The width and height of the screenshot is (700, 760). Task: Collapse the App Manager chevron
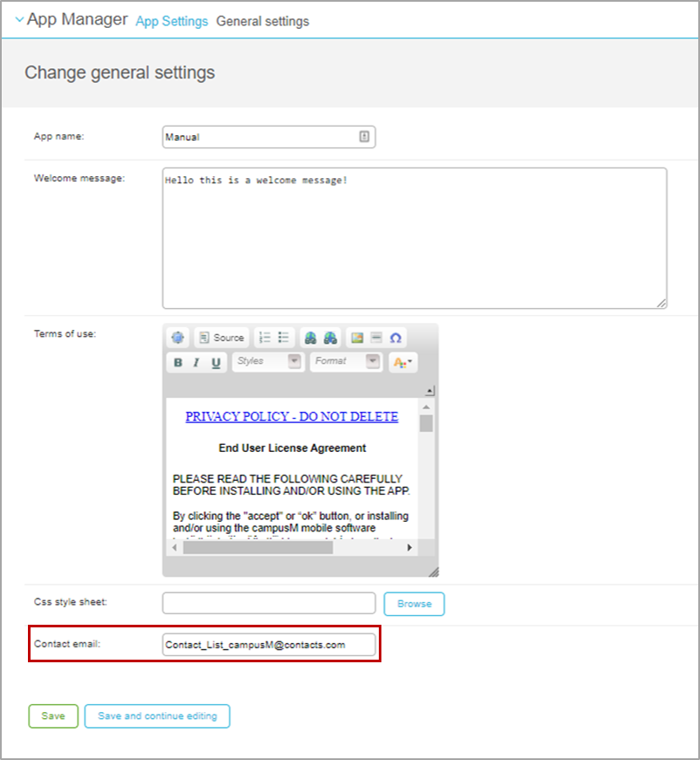[19, 19]
